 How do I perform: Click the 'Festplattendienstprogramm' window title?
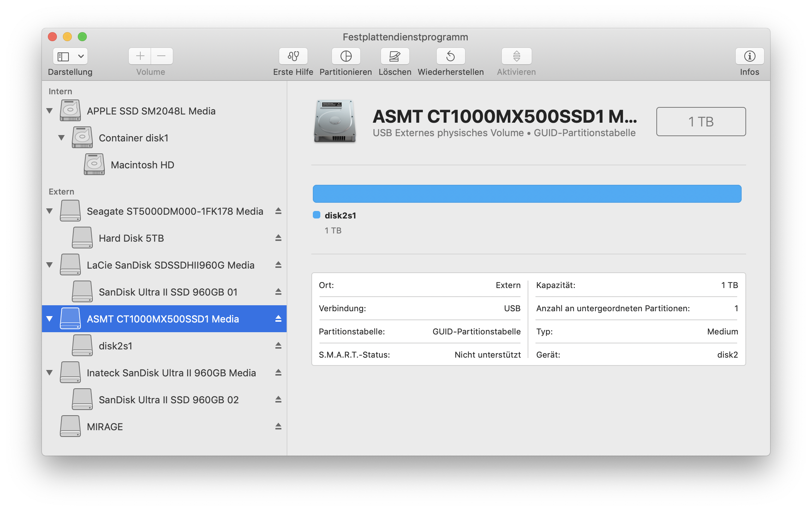(406, 37)
